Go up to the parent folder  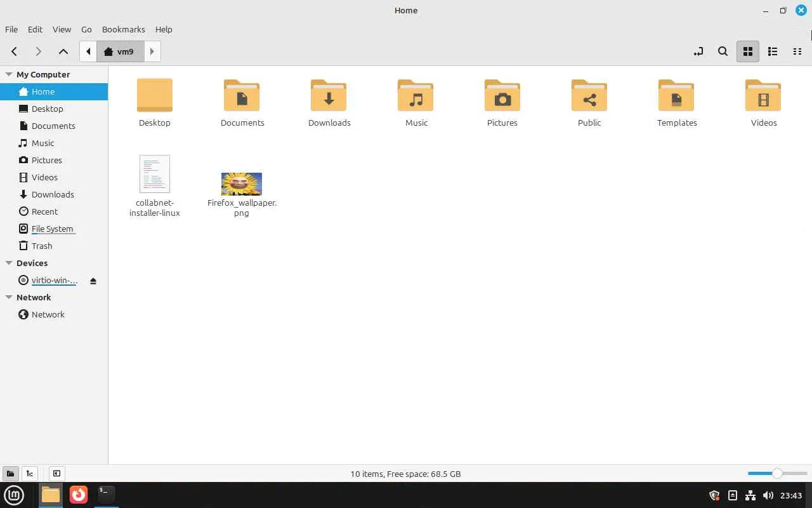tap(63, 51)
